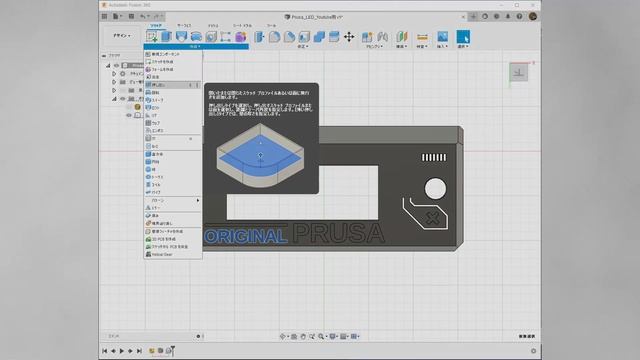Select the Combine modify icon
Image resolution: width=640 pixels, height=360 pixels.
coord(319,37)
